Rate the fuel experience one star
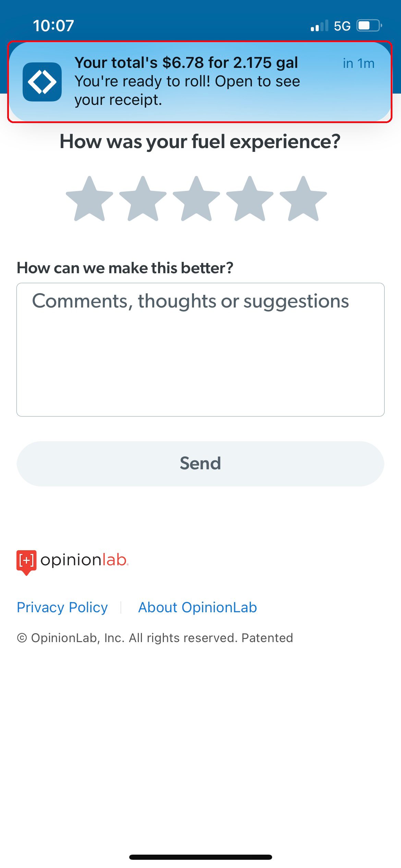 click(89, 199)
